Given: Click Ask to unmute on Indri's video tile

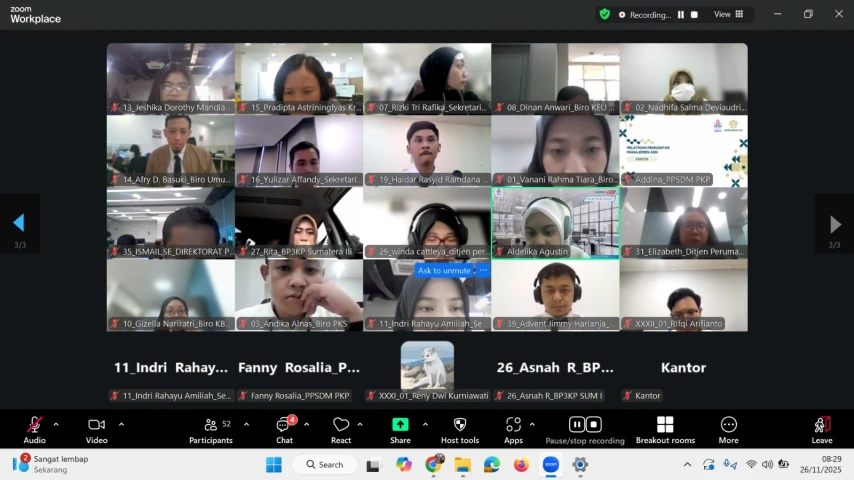Looking at the screenshot, I should point(444,270).
